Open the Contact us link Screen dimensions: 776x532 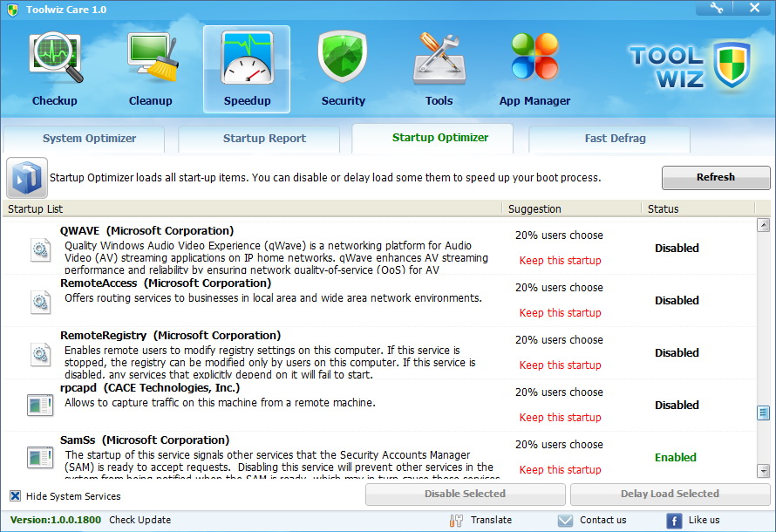pyautogui.click(x=602, y=520)
